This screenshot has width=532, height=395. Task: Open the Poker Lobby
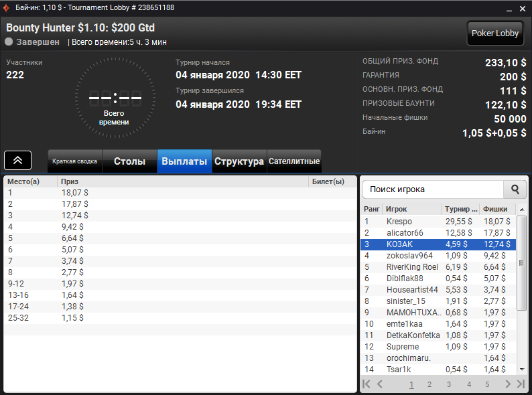(495, 33)
